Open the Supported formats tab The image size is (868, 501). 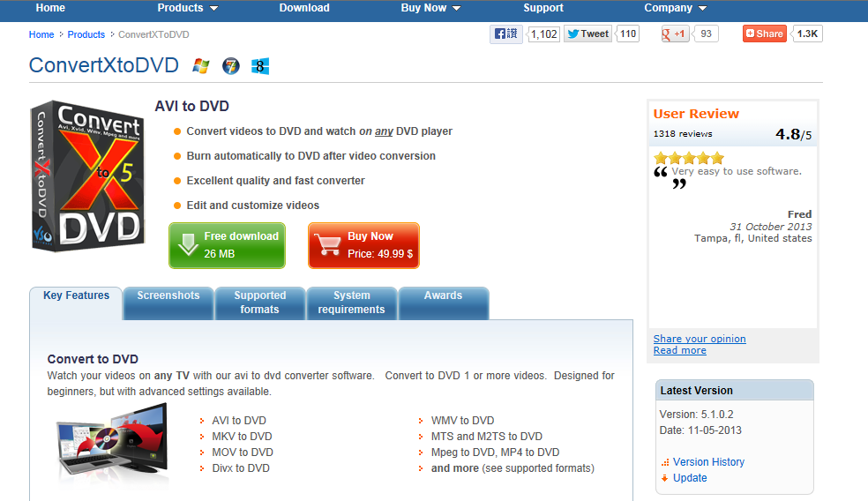coord(259,303)
